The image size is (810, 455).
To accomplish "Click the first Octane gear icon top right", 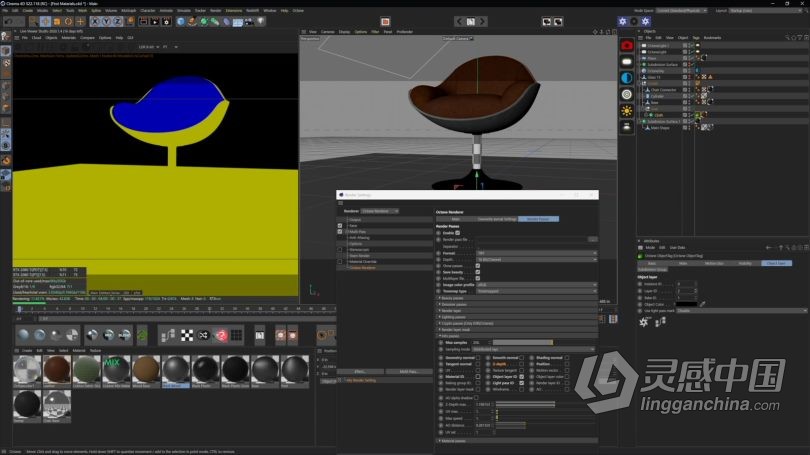I will 622,21.
